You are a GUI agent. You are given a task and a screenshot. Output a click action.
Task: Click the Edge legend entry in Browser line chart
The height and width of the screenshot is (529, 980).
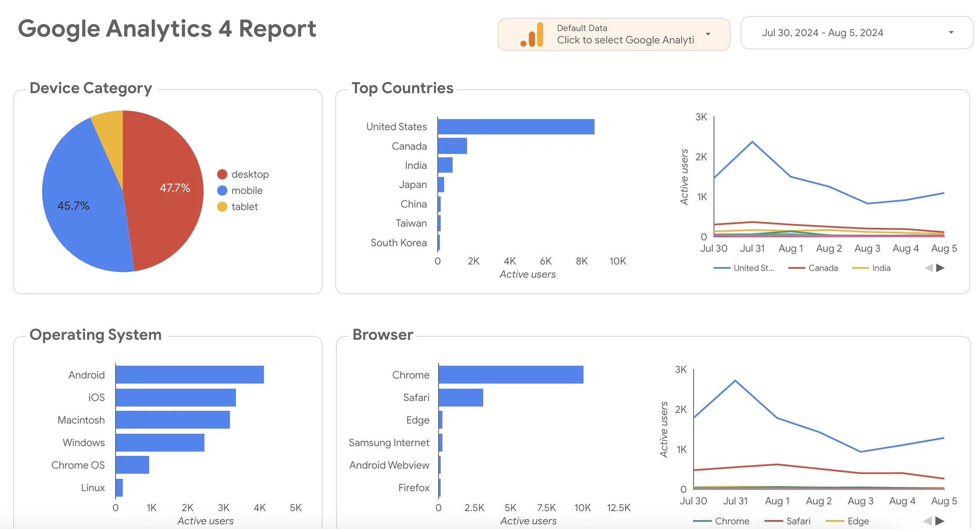point(847,521)
